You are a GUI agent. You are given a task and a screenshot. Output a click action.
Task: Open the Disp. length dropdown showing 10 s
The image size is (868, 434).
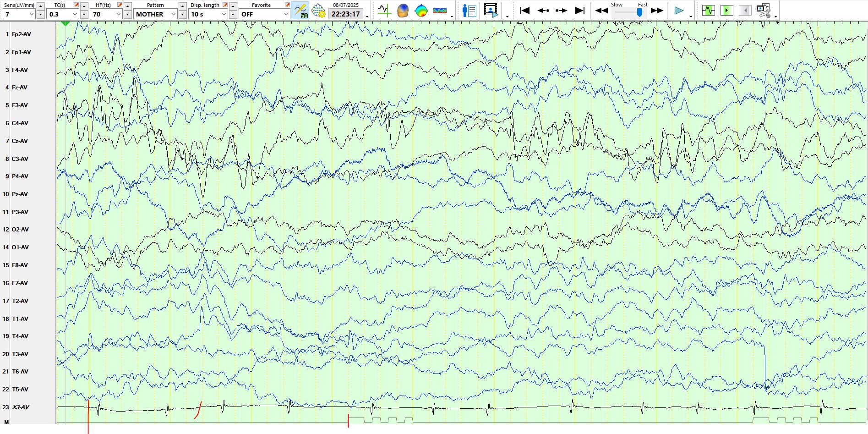point(208,14)
